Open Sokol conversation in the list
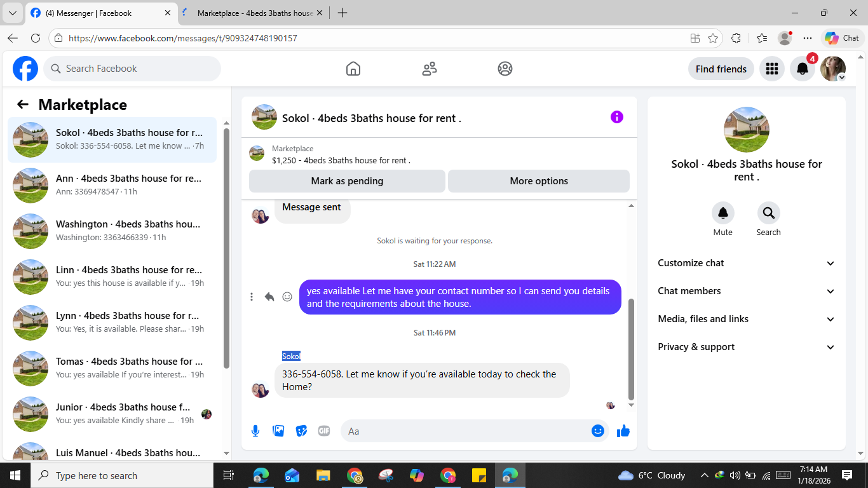 pos(112,140)
